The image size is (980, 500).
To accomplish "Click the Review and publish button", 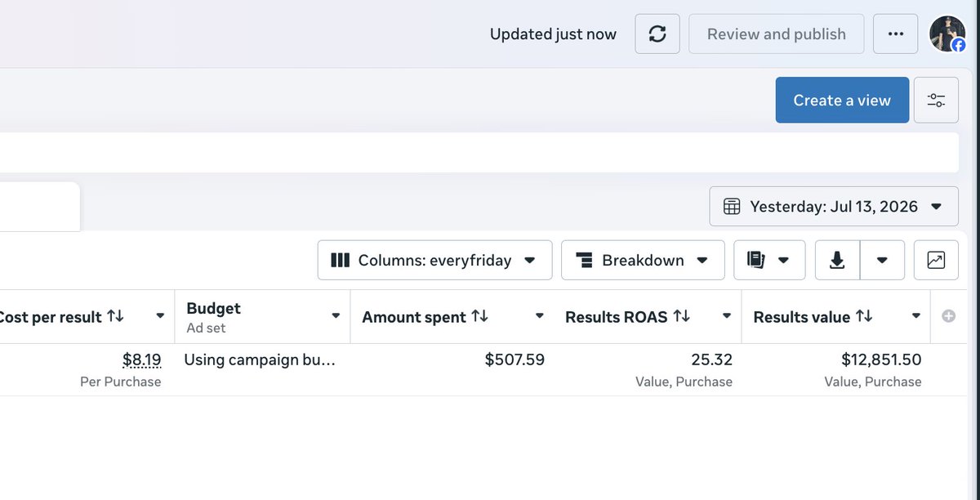I will coord(776,34).
